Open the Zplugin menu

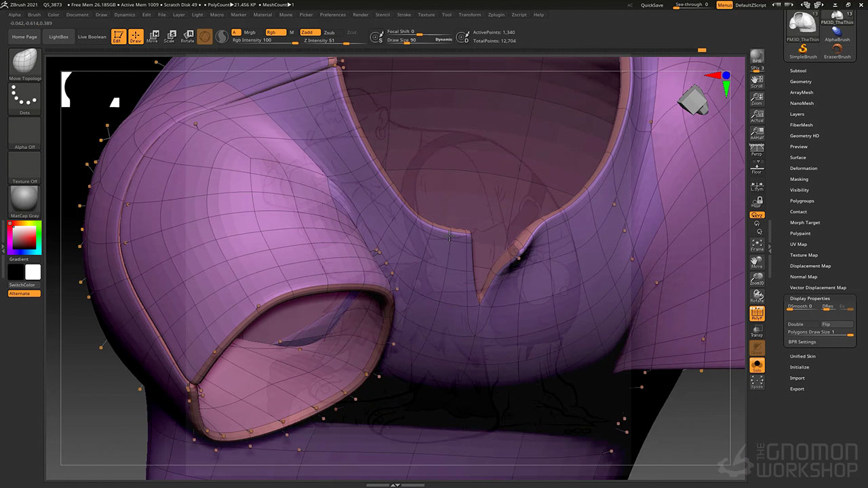tap(496, 14)
